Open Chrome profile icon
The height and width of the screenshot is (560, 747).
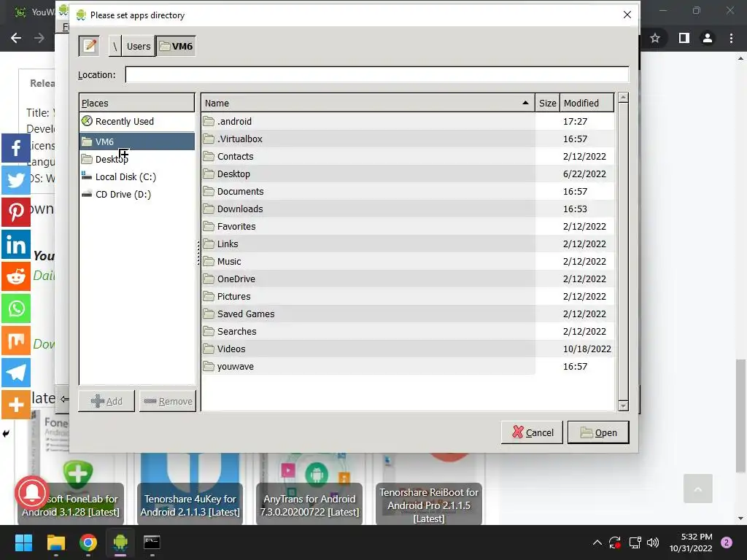point(708,38)
